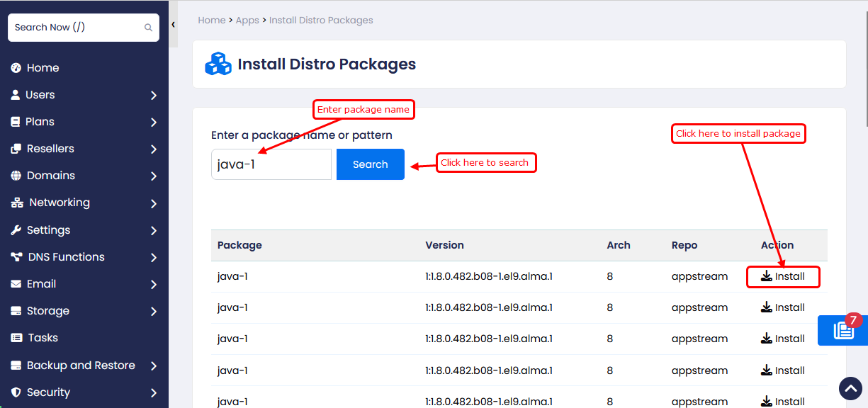Open the DNS Functions menu item
Screen dimensions: 868x408
click(66, 257)
